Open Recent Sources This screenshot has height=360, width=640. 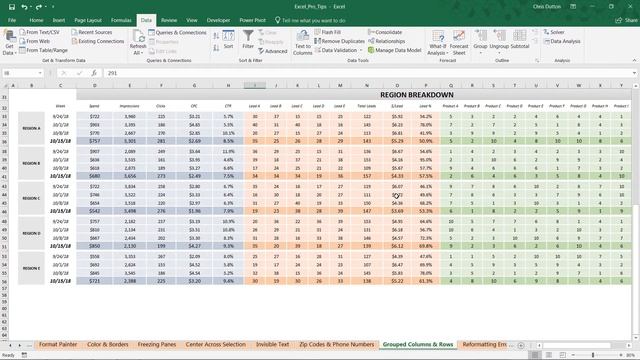(x=91, y=32)
